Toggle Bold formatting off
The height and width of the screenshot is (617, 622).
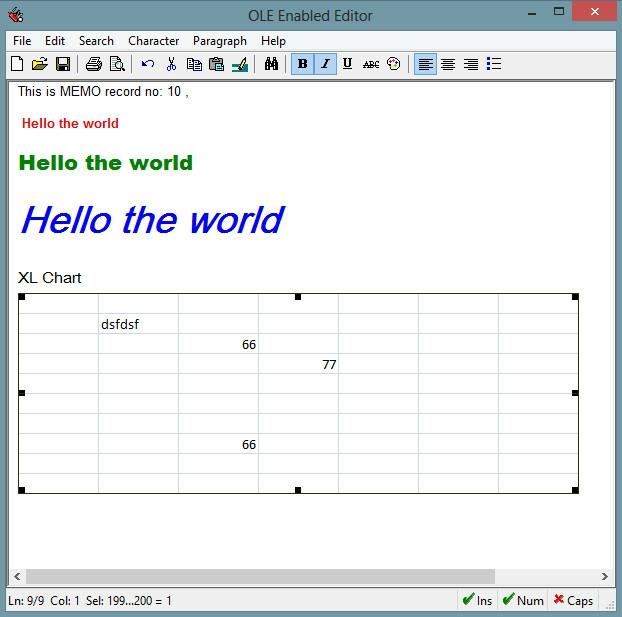(302, 64)
